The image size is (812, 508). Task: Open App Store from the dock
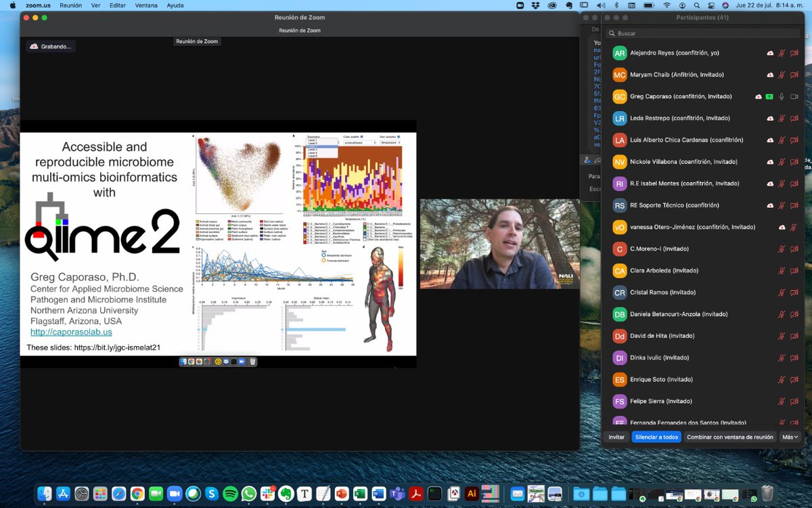(64, 493)
